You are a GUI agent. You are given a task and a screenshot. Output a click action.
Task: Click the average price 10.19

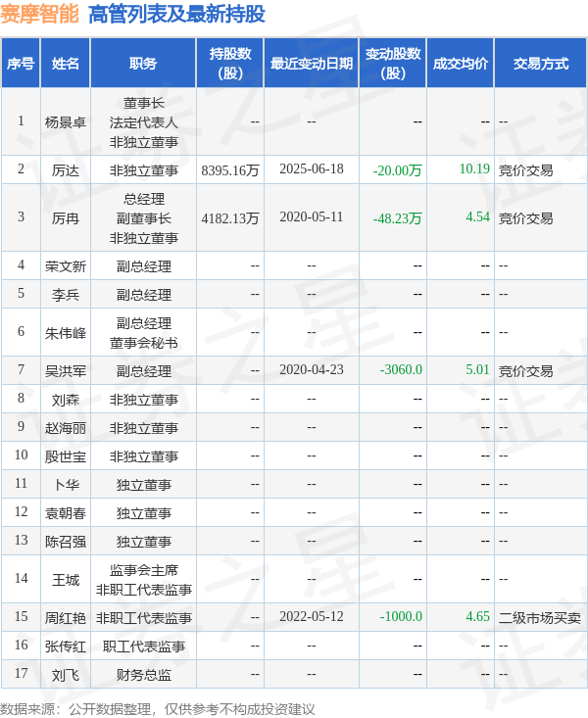[474, 168]
